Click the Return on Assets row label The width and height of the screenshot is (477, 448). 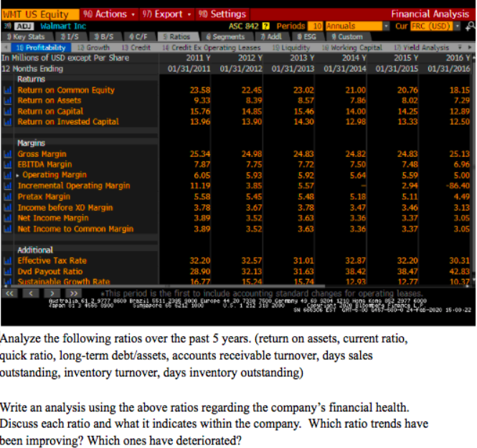49,100
